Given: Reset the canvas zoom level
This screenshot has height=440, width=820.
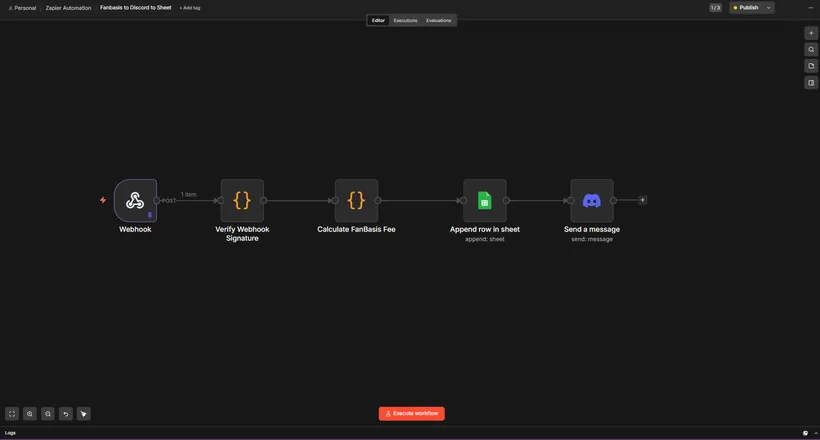Looking at the screenshot, I should (65, 414).
